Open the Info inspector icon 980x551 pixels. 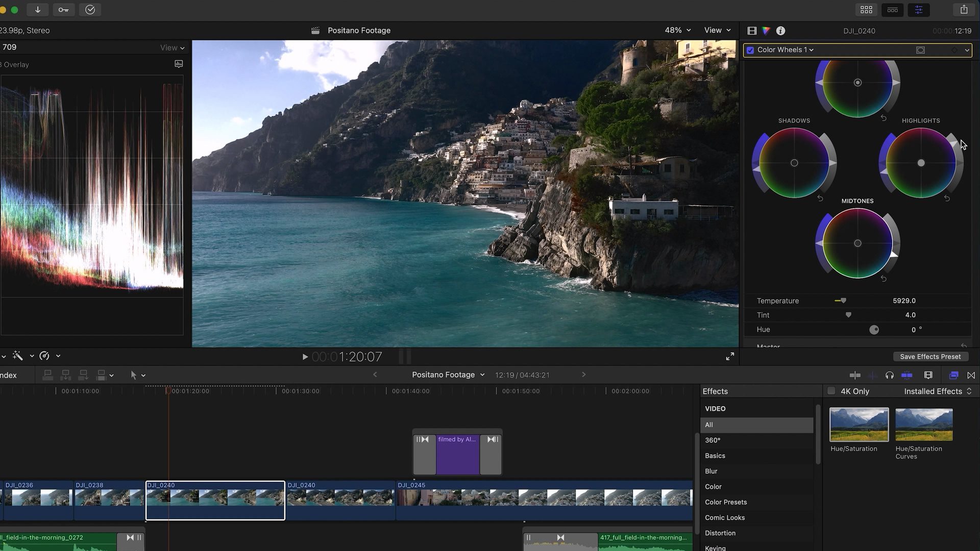pyautogui.click(x=780, y=31)
